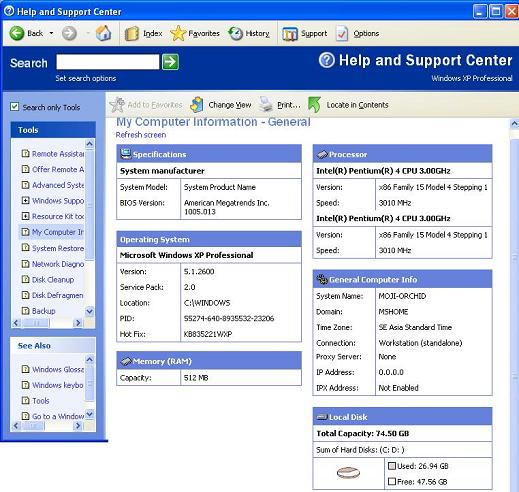Click See Also scroll up arrow

(89, 359)
